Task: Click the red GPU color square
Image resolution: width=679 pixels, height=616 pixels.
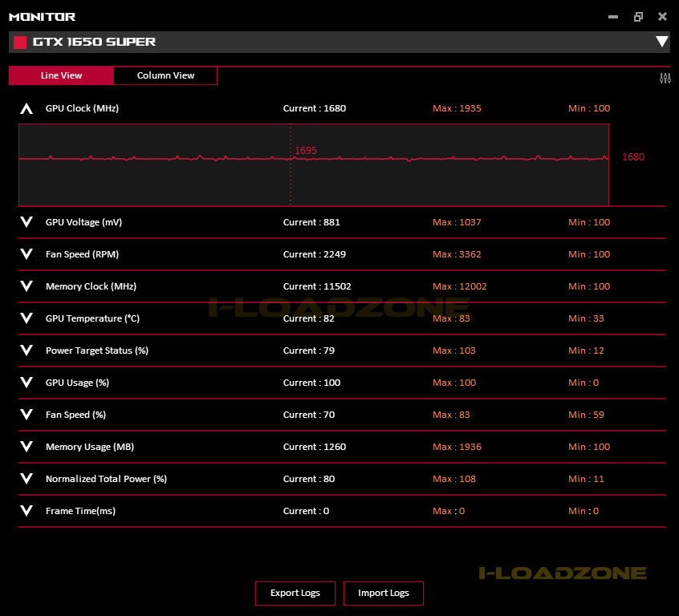Action: tap(20, 43)
